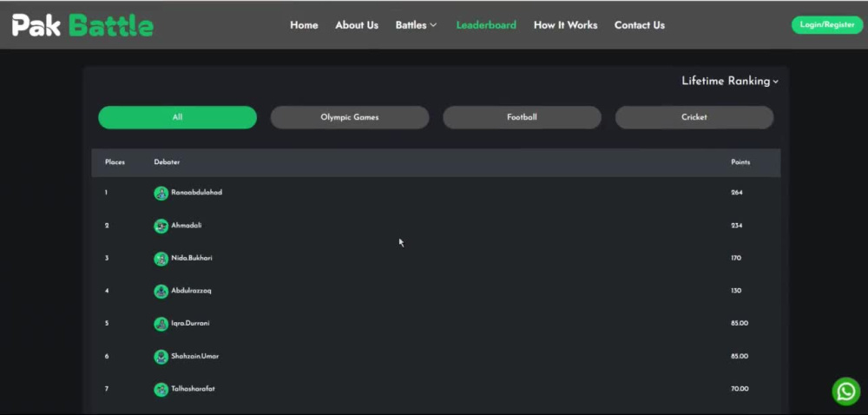This screenshot has height=415, width=868.
Task: Click the Pak Battle logo
Action: (x=83, y=25)
